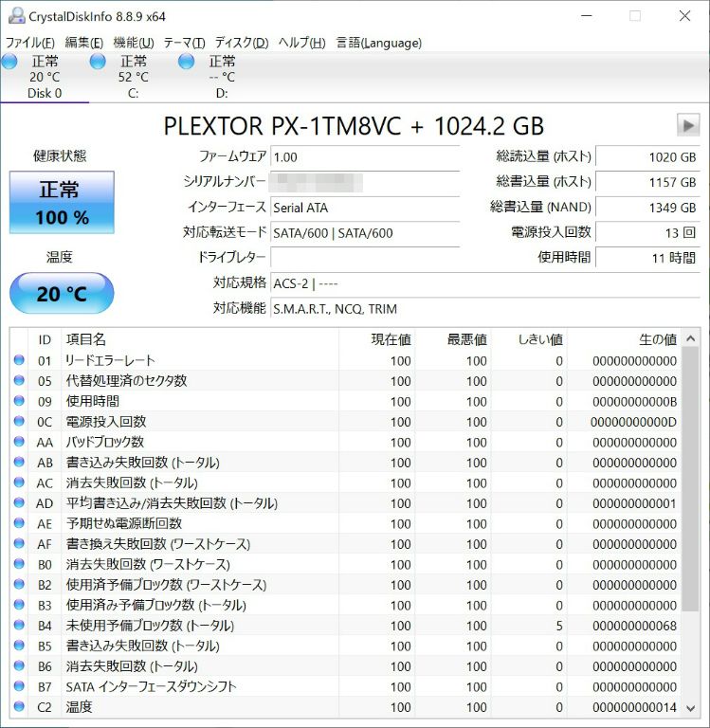
Task: Open the 編集(E) menu
Action: click(84, 43)
